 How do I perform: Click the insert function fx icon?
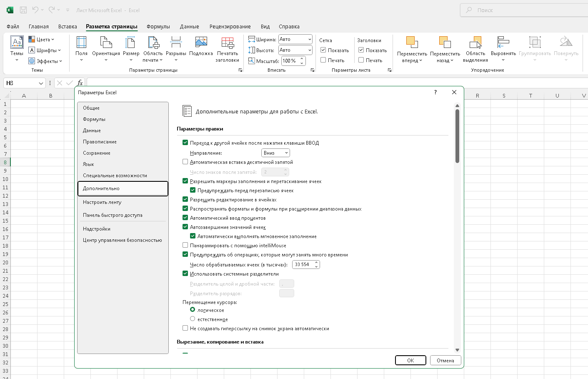pos(80,83)
